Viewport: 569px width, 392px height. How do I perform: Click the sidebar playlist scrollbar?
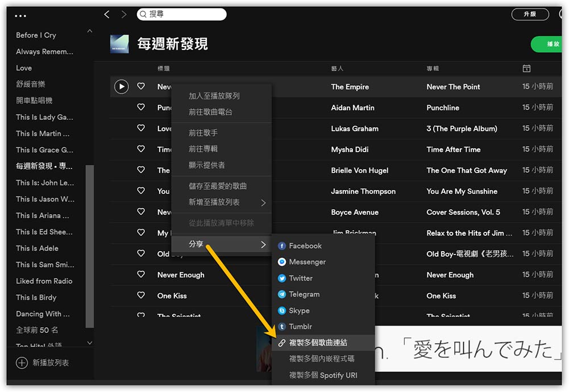click(x=89, y=247)
